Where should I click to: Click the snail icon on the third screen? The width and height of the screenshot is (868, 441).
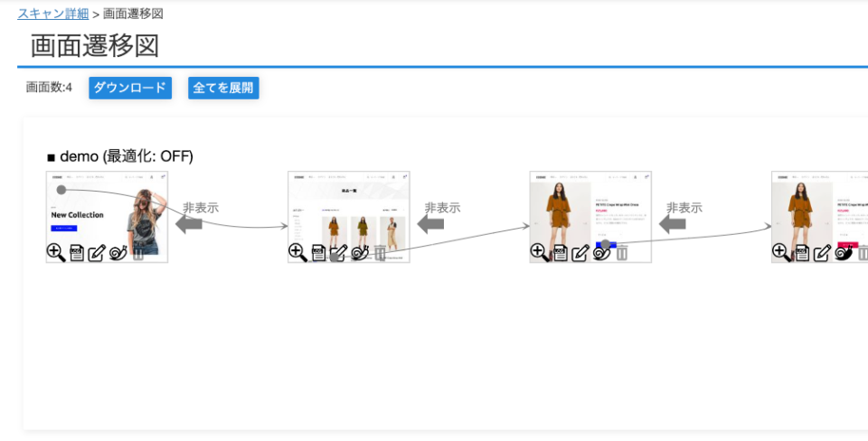click(x=602, y=253)
